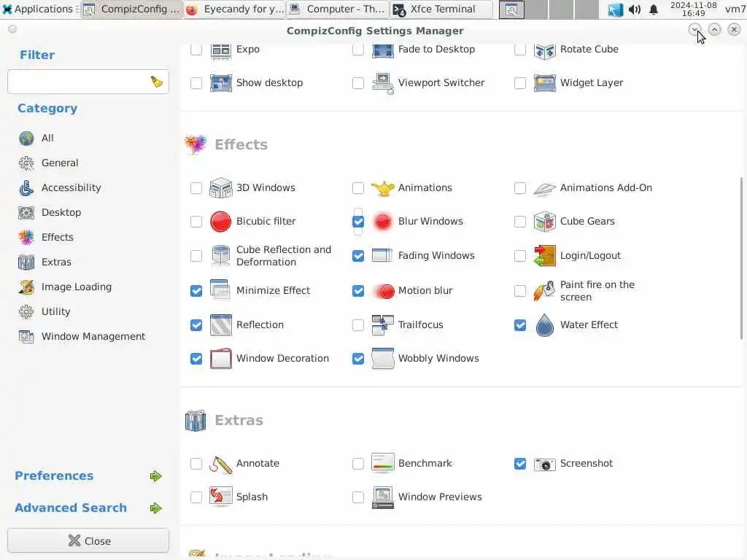Viewport: 747px width, 560px height.
Task: Enable the Cube Gears checkbox
Action: tap(520, 222)
